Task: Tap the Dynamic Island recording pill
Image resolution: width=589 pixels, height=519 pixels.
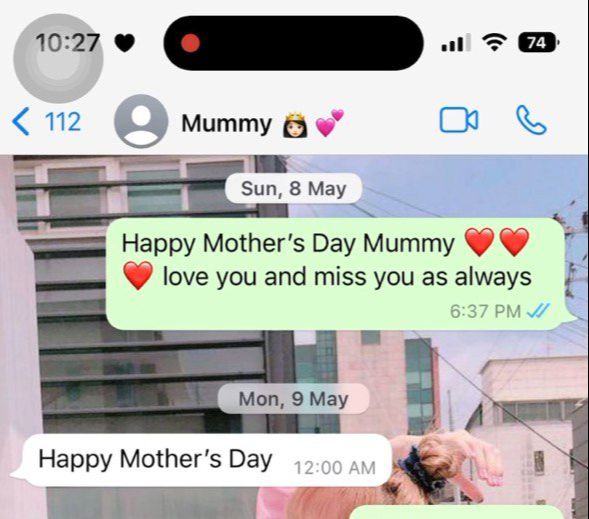Action: 293,43
